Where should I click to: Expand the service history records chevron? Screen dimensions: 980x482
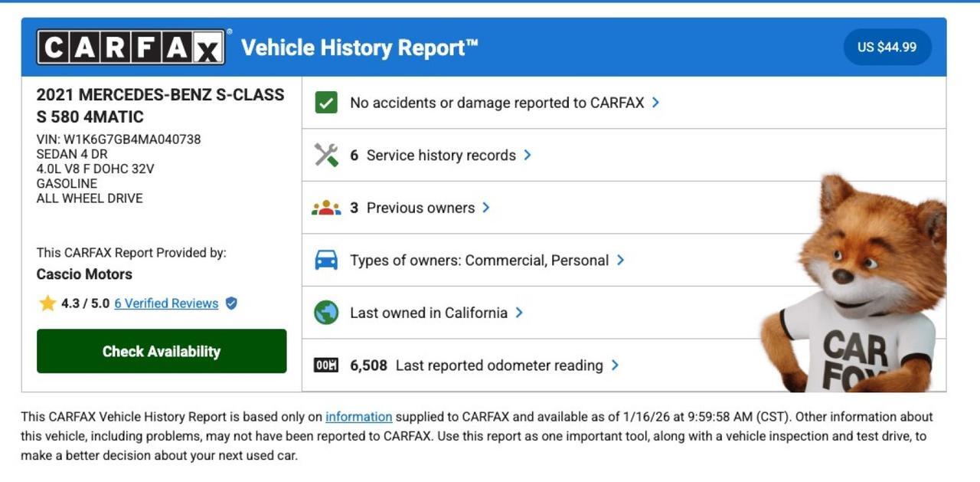pos(528,155)
